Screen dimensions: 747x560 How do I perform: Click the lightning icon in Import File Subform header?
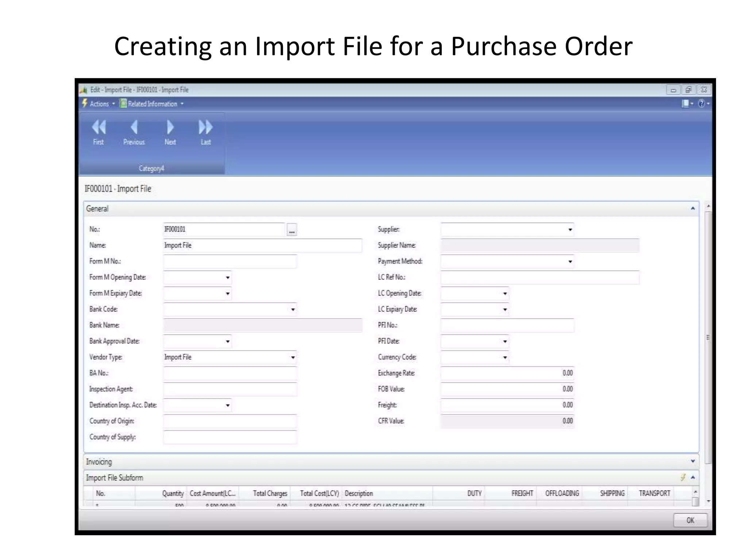coord(683,478)
